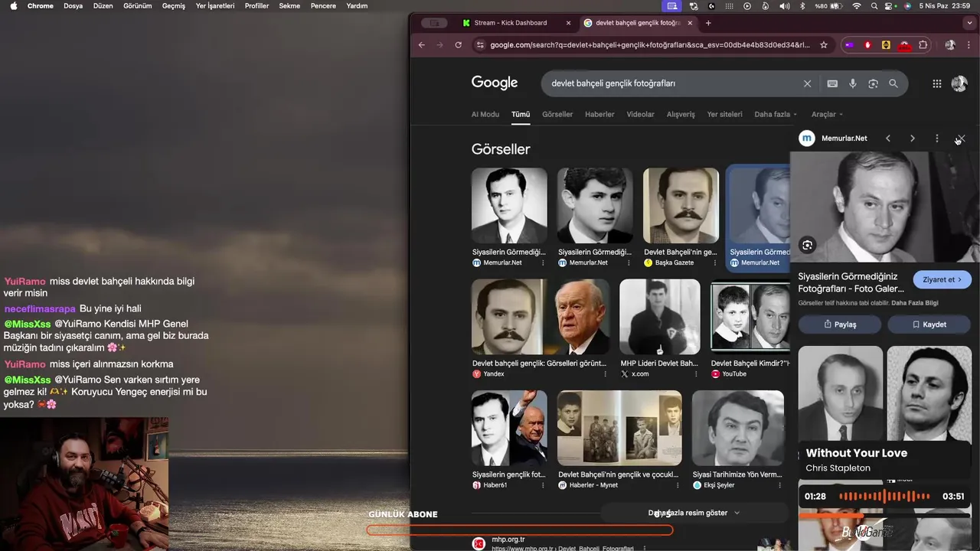Open options for mhp.org.tr result
This screenshot has height=551, width=980.
pos(645,548)
